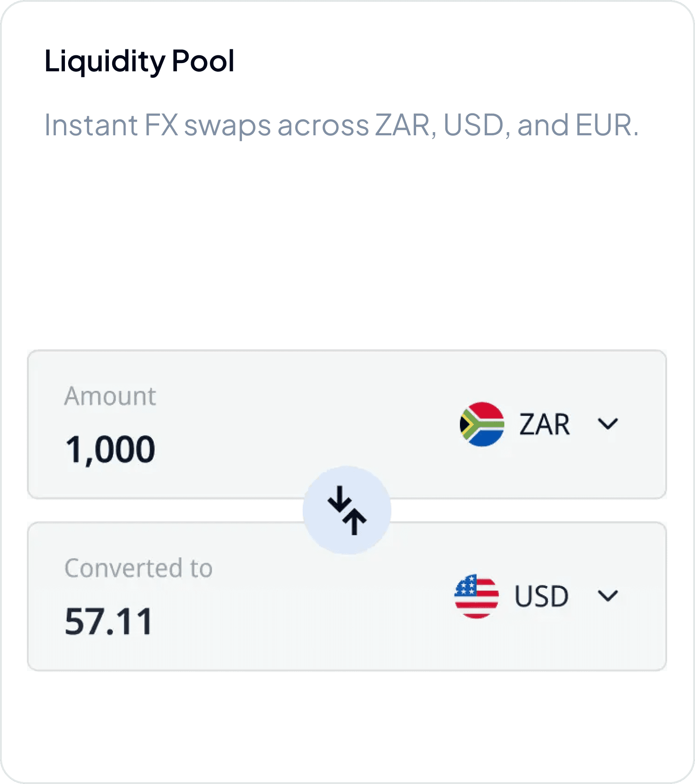Click the upward arrow inside swap button

click(355, 522)
